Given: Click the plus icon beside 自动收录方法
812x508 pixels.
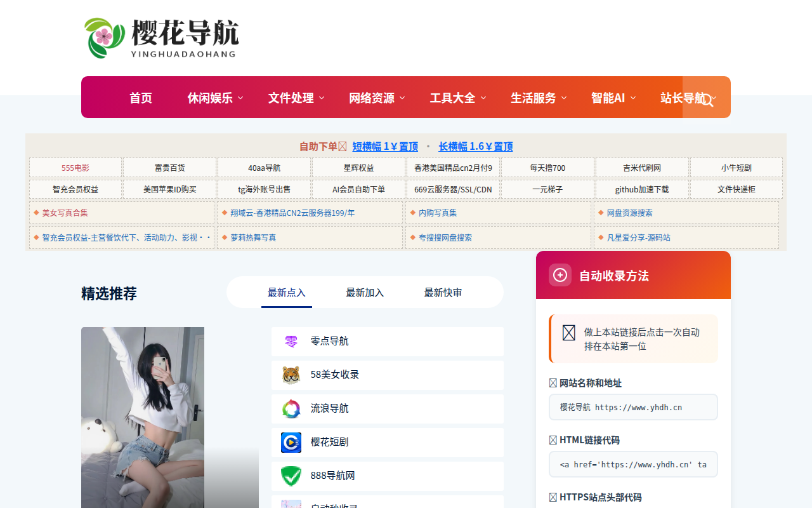Looking at the screenshot, I should pyautogui.click(x=560, y=275).
